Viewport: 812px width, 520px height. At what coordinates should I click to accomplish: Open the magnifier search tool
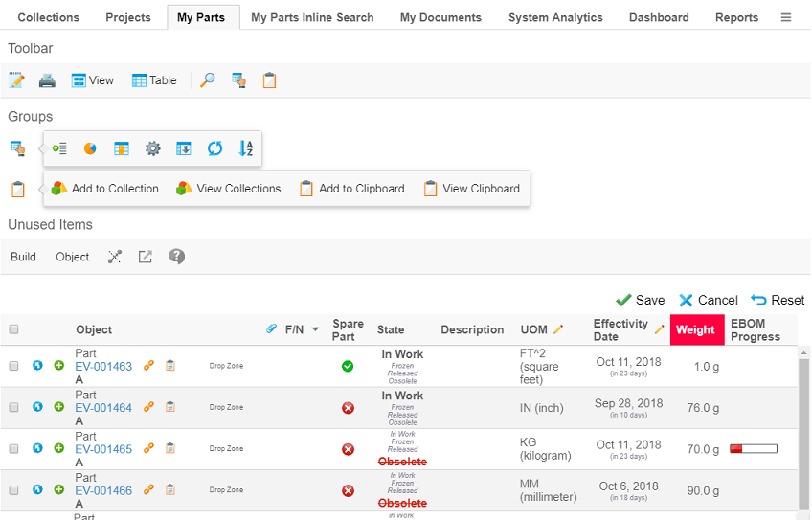[x=207, y=80]
